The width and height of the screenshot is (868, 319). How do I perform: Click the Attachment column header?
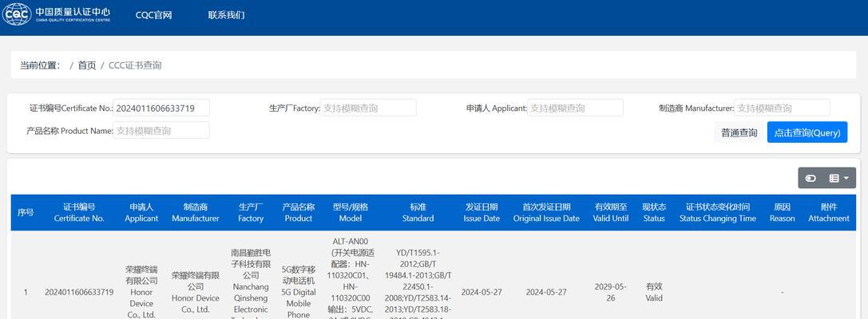pyautogui.click(x=829, y=213)
